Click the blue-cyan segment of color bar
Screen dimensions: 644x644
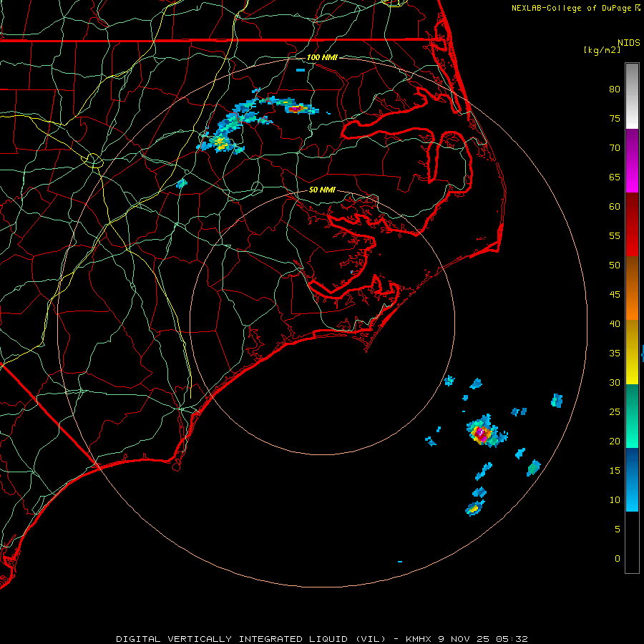point(632,479)
